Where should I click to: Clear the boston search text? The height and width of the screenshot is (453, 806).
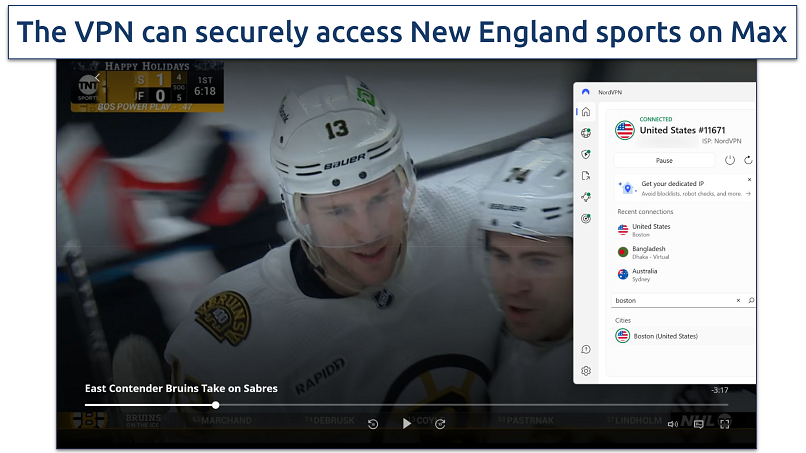pyautogui.click(x=738, y=300)
